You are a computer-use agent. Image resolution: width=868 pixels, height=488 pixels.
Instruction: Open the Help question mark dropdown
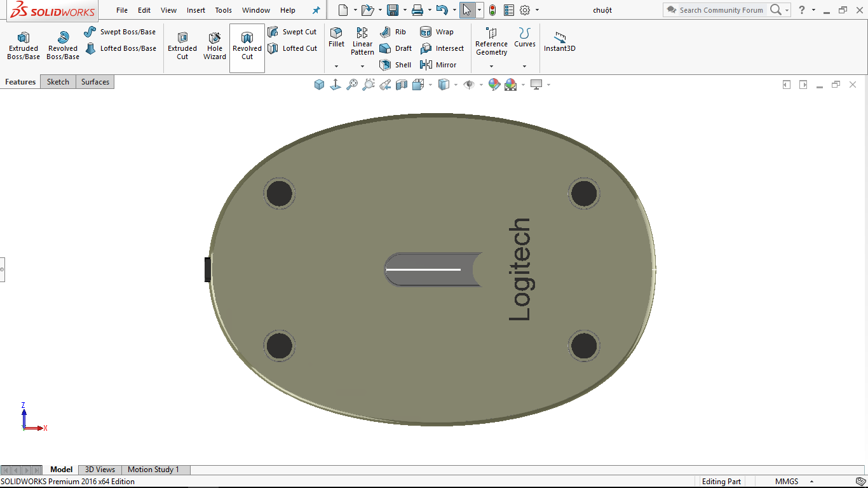813,10
